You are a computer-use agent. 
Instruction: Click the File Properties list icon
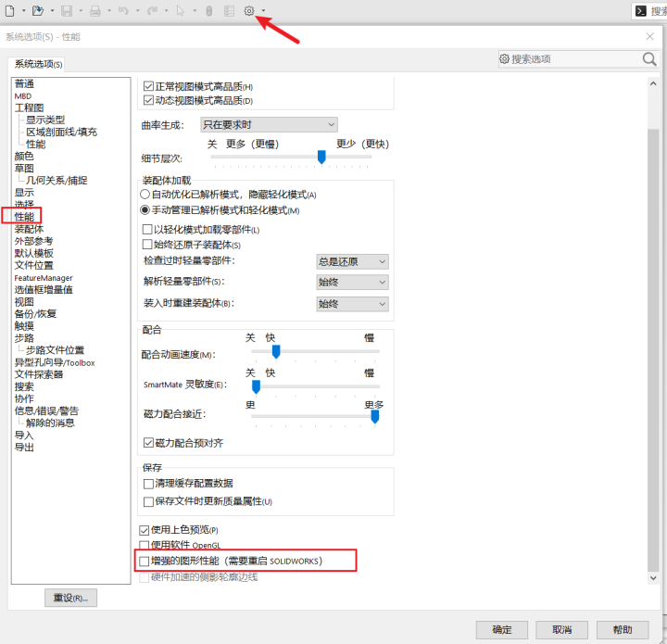230,10
